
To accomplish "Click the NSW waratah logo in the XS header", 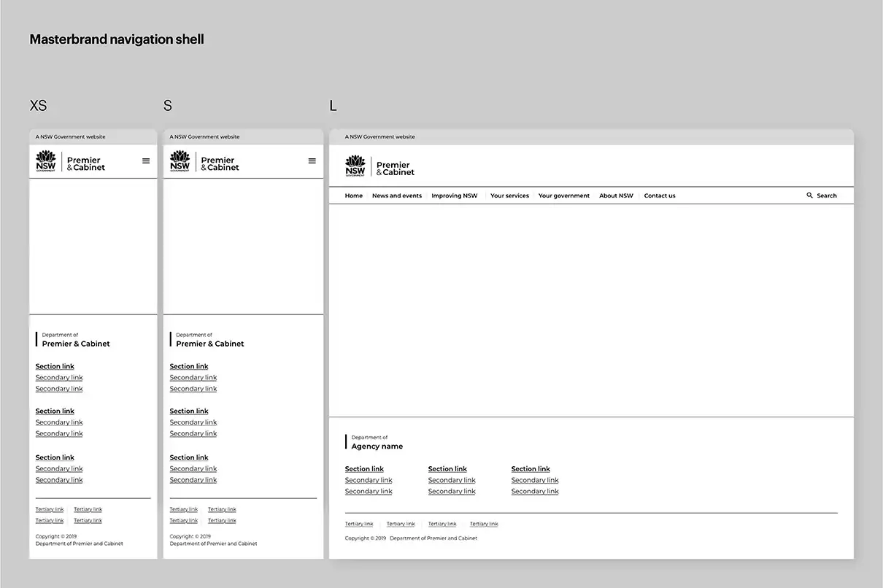I will click(46, 161).
